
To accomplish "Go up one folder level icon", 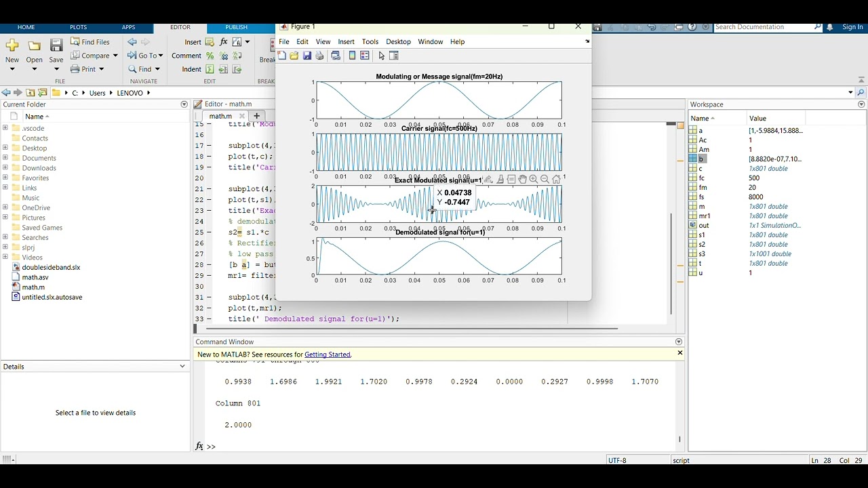I will 31,93.
